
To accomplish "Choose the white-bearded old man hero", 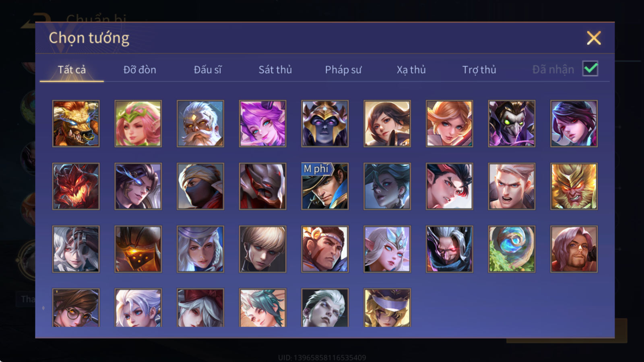I will [200, 123].
